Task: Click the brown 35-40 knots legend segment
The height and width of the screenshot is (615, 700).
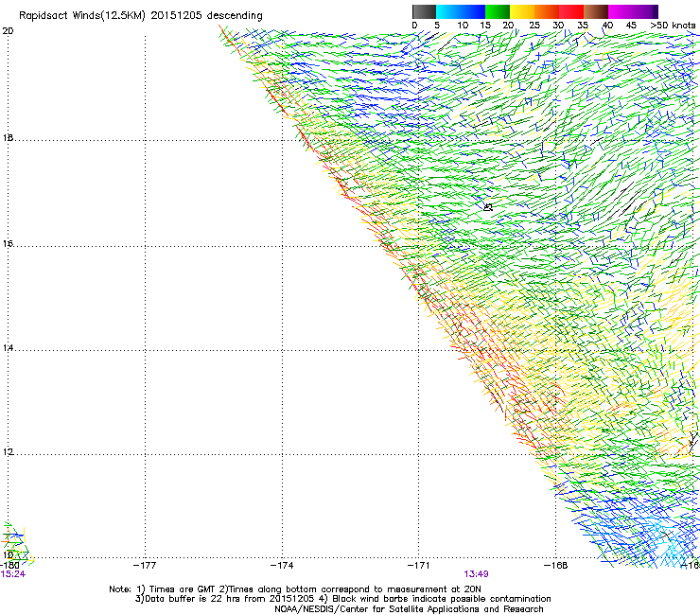Action: point(596,11)
